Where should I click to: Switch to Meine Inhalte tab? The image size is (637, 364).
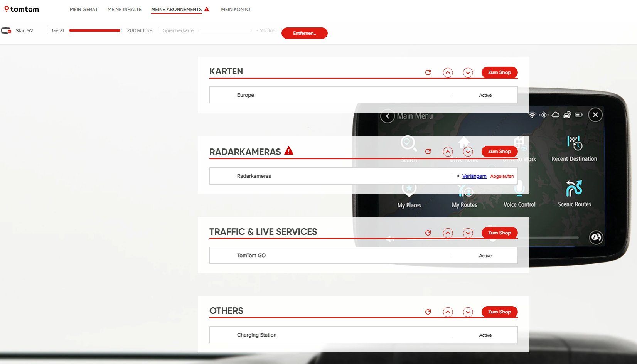point(124,9)
